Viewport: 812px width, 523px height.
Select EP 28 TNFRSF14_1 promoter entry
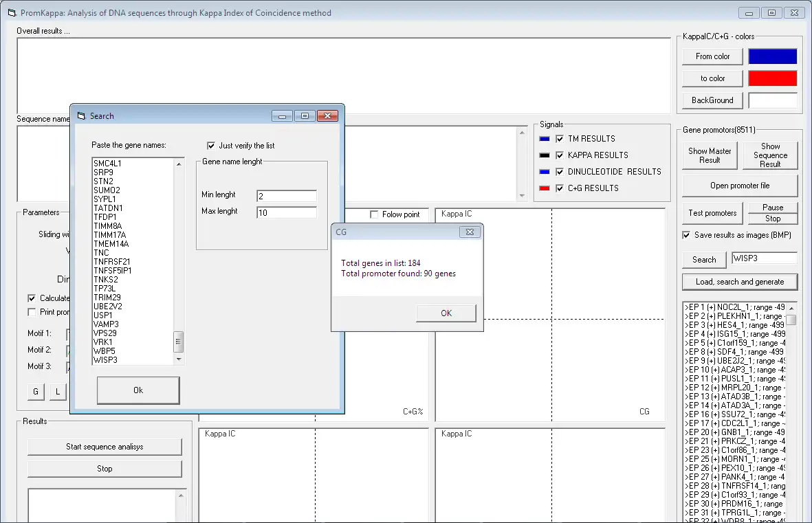(x=735, y=486)
